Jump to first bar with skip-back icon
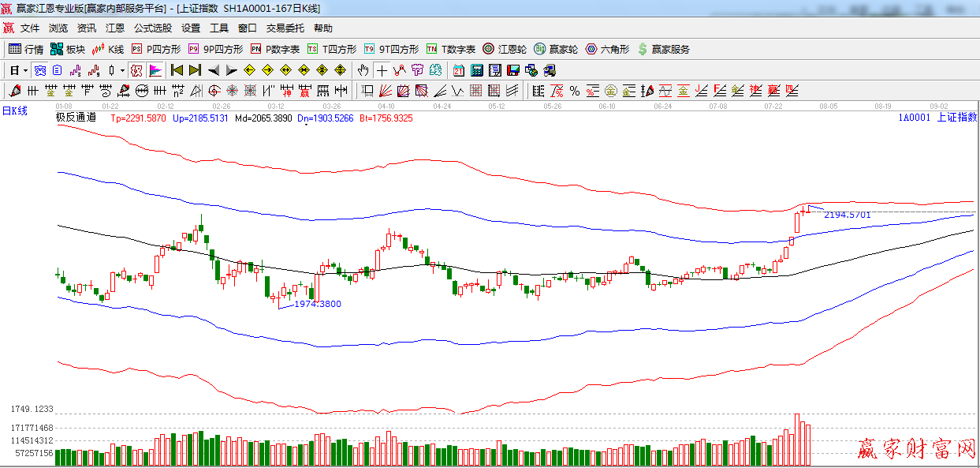The image size is (980, 468). [x=177, y=70]
